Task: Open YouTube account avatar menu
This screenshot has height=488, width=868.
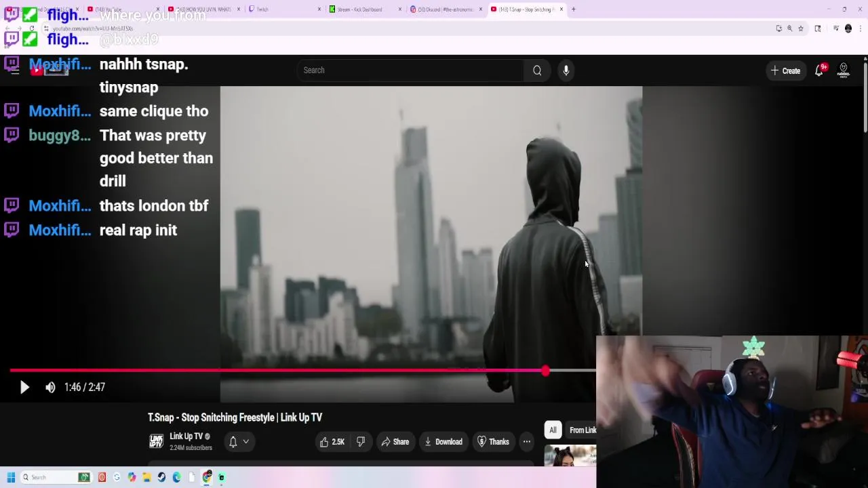Action: tap(844, 70)
